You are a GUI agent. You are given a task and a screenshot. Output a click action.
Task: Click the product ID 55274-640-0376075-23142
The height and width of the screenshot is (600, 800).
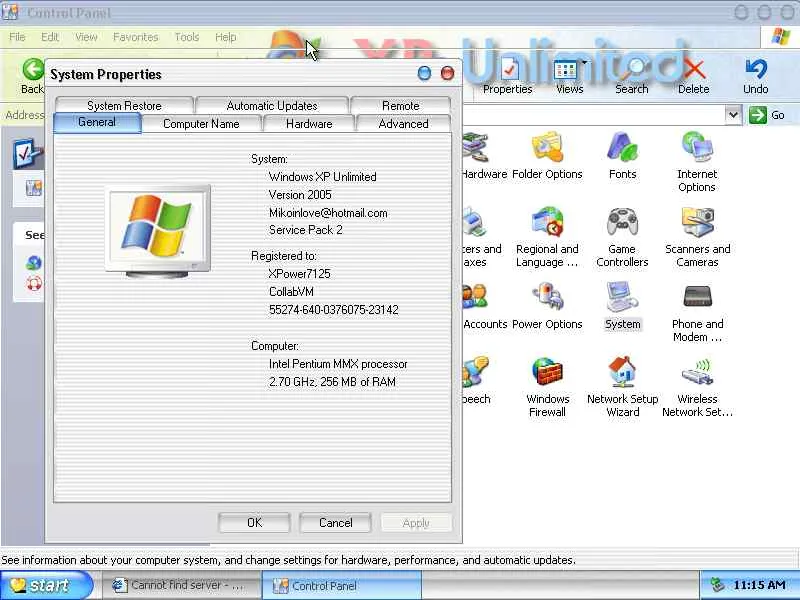click(x=334, y=310)
